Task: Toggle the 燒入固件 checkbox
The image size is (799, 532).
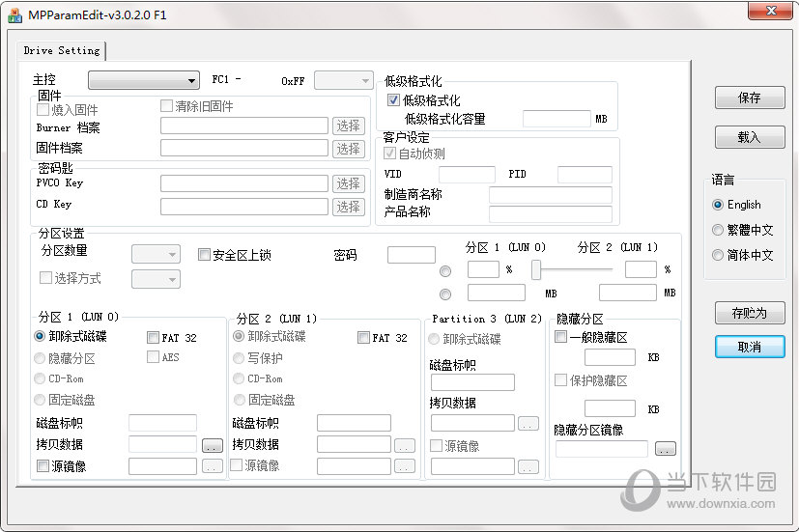Action: pyautogui.click(x=43, y=109)
